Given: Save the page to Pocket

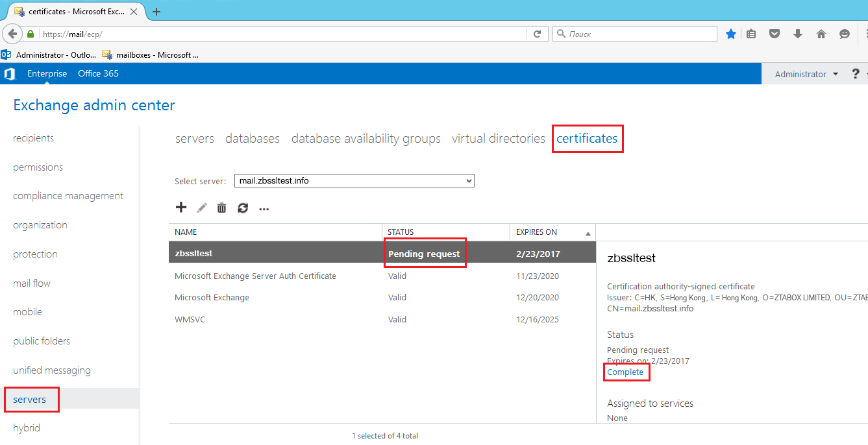Looking at the screenshot, I should point(774,32).
